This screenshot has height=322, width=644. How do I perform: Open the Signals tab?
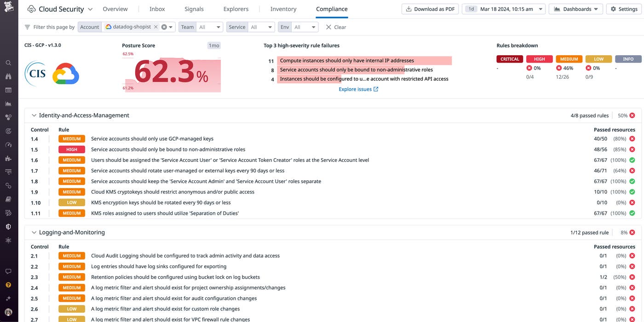click(x=194, y=9)
